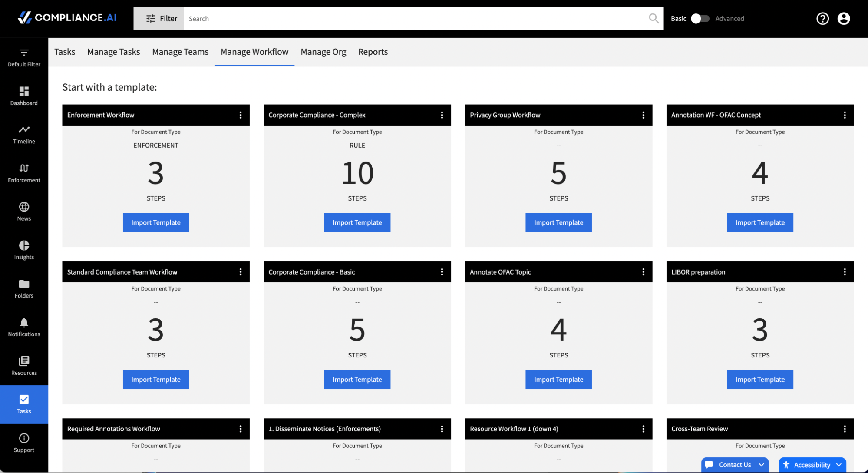Open Folders in the sidebar
The height and width of the screenshot is (473, 868).
pyautogui.click(x=24, y=289)
